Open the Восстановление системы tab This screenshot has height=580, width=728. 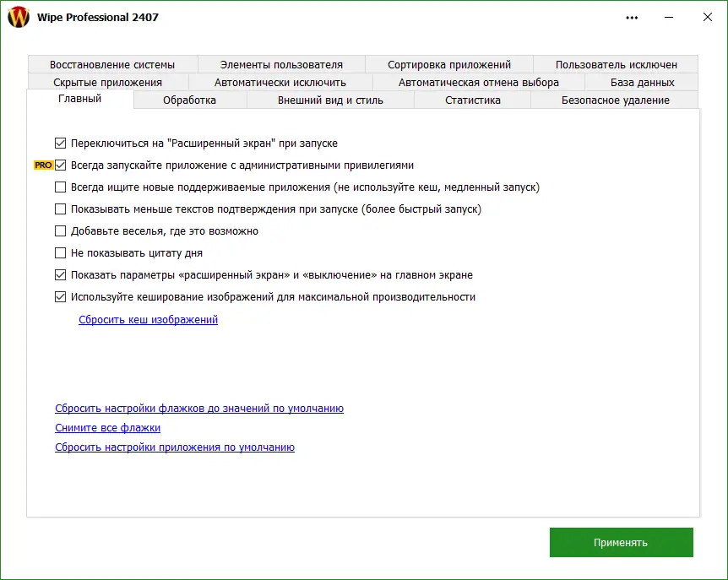tap(113, 64)
